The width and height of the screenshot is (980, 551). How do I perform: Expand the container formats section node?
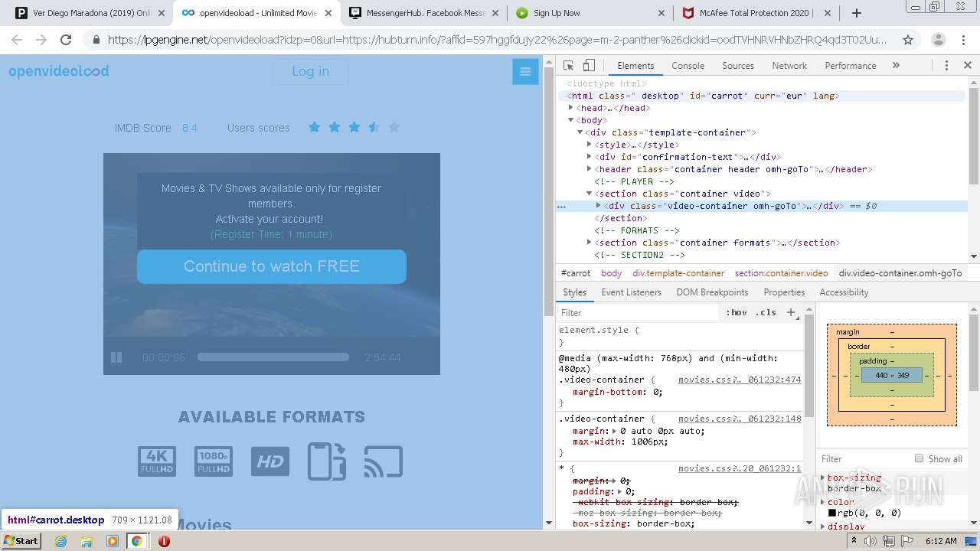(589, 243)
